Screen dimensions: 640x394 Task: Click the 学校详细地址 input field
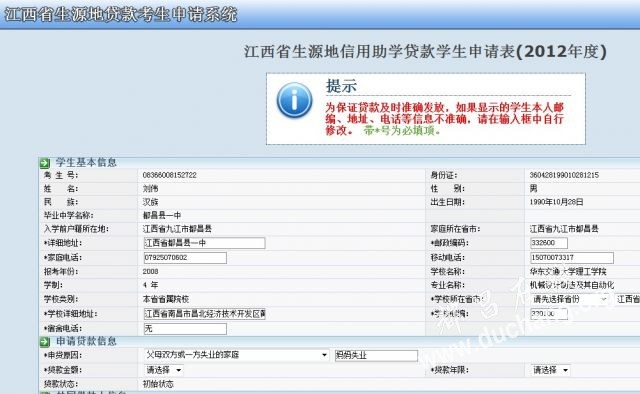tap(204, 314)
